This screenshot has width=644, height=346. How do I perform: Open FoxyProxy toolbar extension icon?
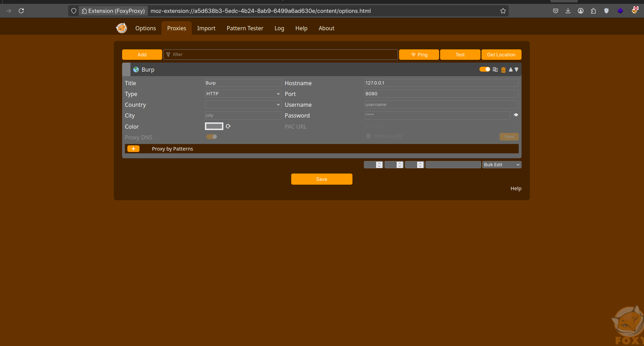click(635, 11)
